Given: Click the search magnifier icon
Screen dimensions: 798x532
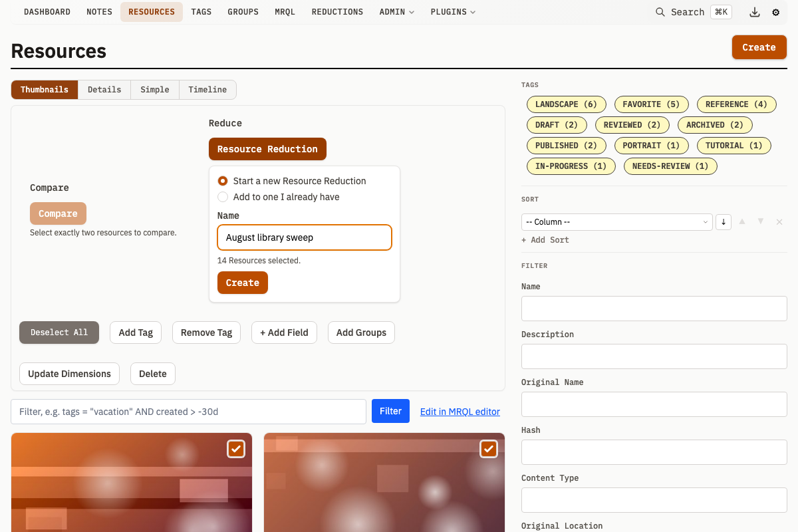Looking at the screenshot, I should 660,12.
